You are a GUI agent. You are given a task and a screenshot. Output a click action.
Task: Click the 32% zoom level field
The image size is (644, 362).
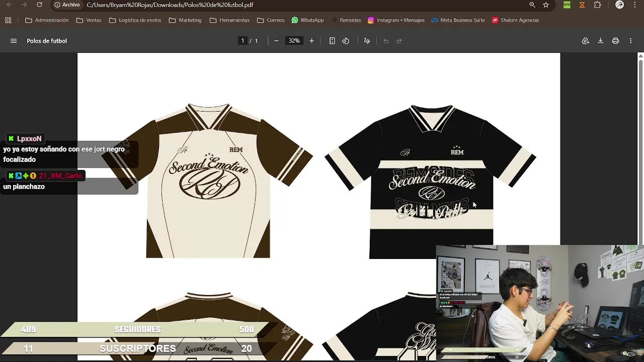point(294,41)
